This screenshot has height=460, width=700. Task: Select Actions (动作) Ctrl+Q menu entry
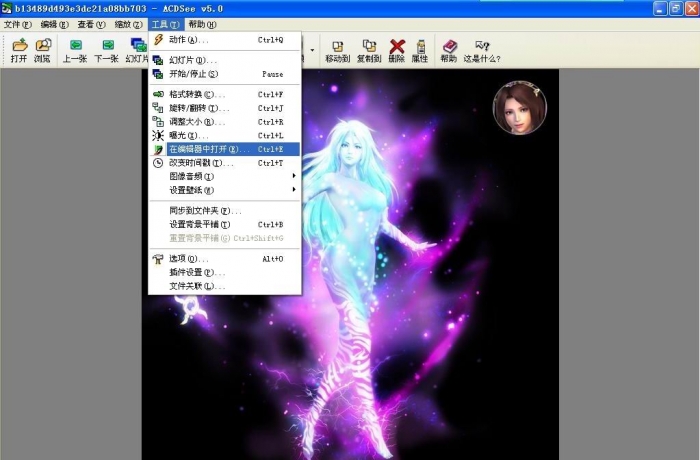point(225,40)
